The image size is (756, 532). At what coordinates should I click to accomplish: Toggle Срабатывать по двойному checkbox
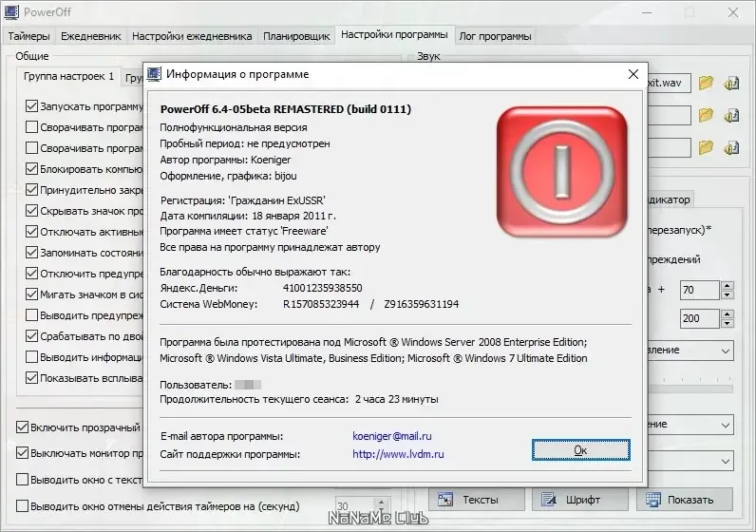31,336
